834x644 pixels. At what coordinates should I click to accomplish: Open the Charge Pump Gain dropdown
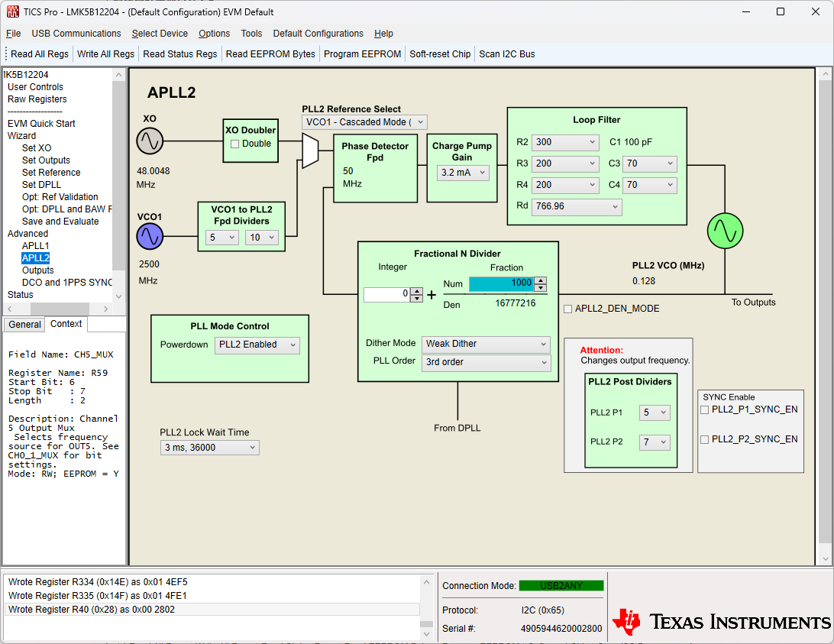pyautogui.click(x=463, y=173)
